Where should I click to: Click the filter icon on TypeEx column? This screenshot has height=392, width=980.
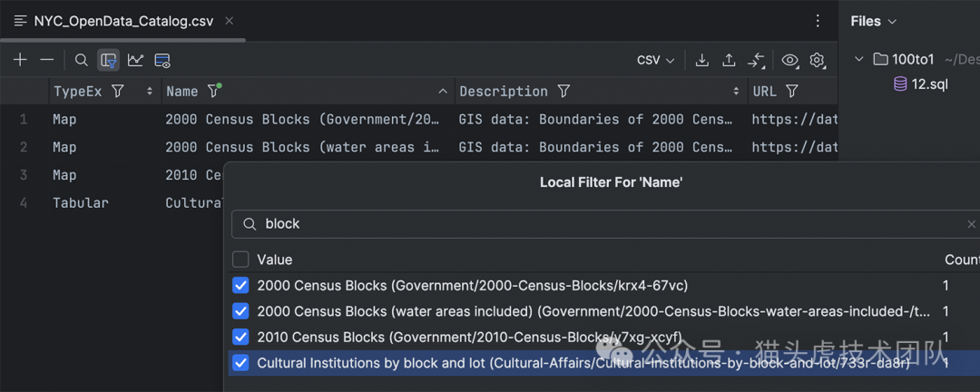tap(117, 92)
